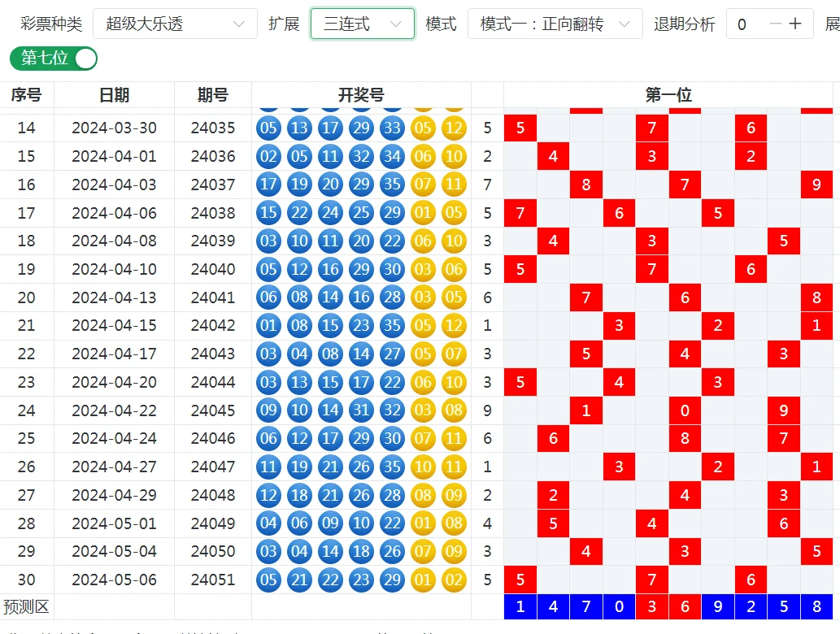The height and width of the screenshot is (634, 840).
Task: Click period number 24047
Action: 213,467
